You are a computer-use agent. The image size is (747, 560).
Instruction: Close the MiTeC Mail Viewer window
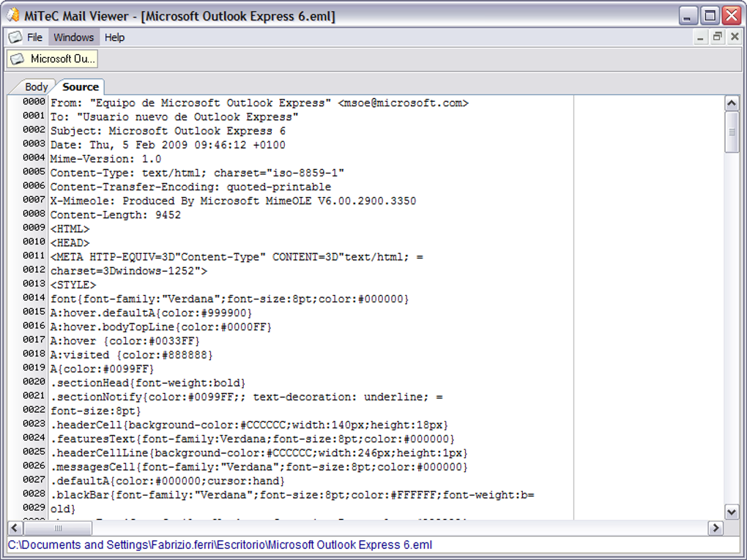tap(732, 16)
